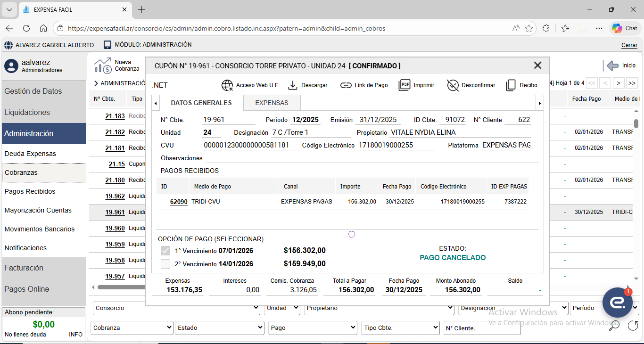
Task: Select Pagos Recibidos in the sidebar
Action: 30,191
